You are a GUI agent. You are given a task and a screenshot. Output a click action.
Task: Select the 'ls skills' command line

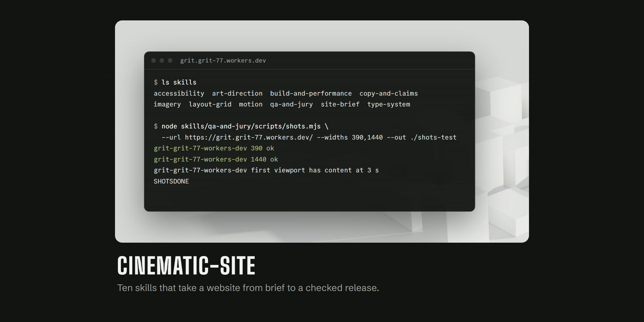coord(175,83)
